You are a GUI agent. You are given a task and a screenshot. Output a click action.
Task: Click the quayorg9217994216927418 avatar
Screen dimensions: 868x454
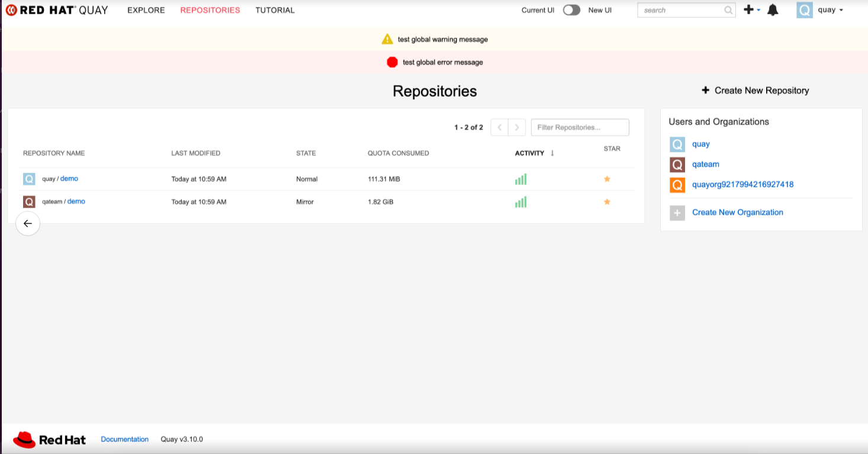click(677, 185)
